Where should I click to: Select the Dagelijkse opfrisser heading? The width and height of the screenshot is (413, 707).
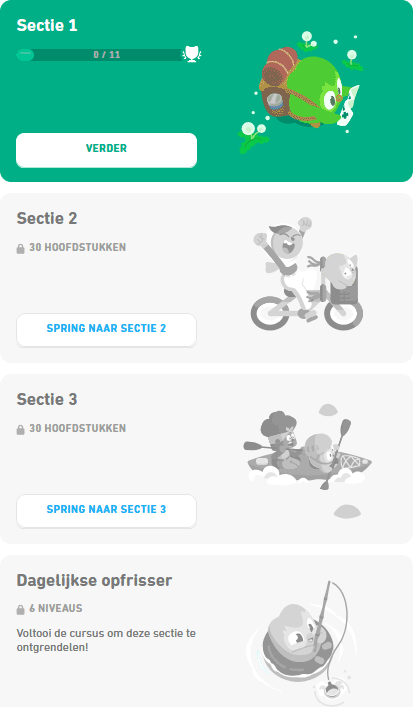point(94,580)
